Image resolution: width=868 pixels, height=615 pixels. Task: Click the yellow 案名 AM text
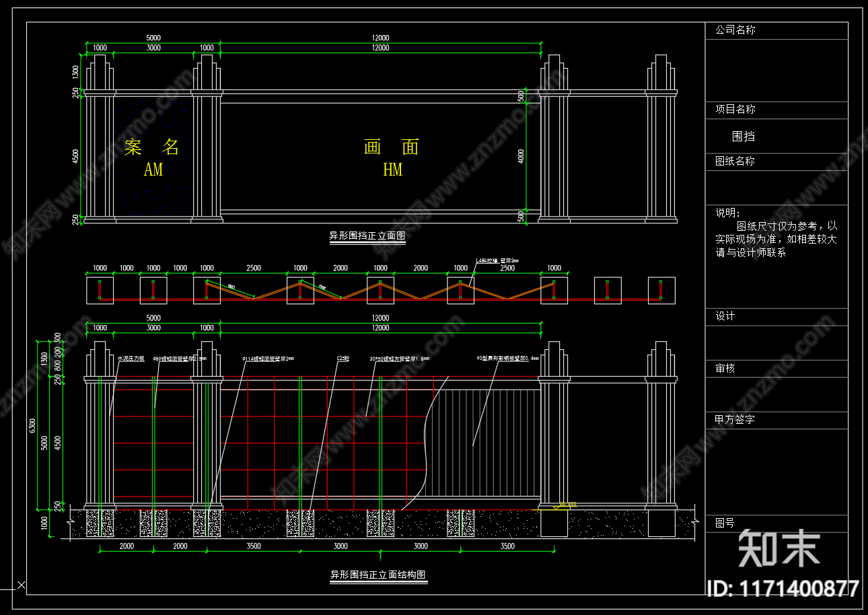tap(152, 157)
